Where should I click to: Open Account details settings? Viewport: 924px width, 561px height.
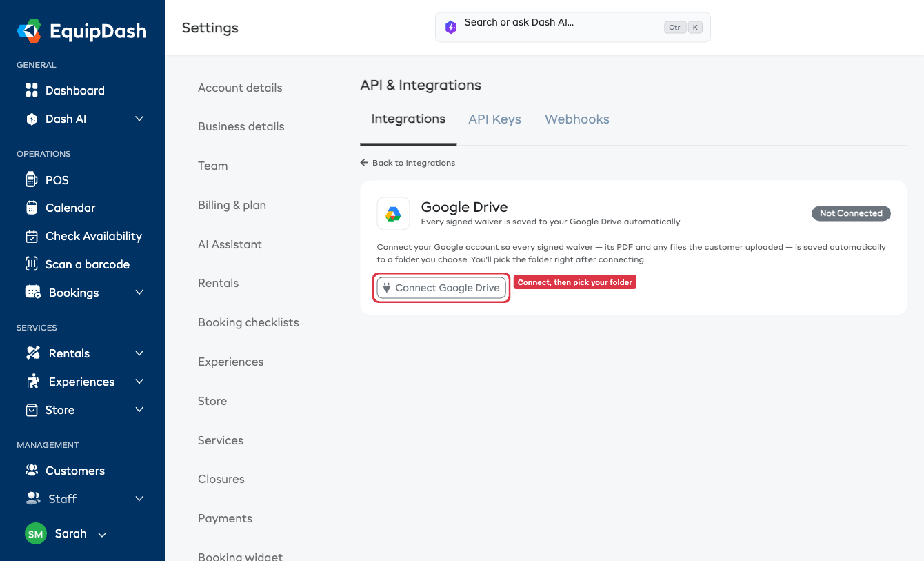pyautogui.click(x=240, y=88)
